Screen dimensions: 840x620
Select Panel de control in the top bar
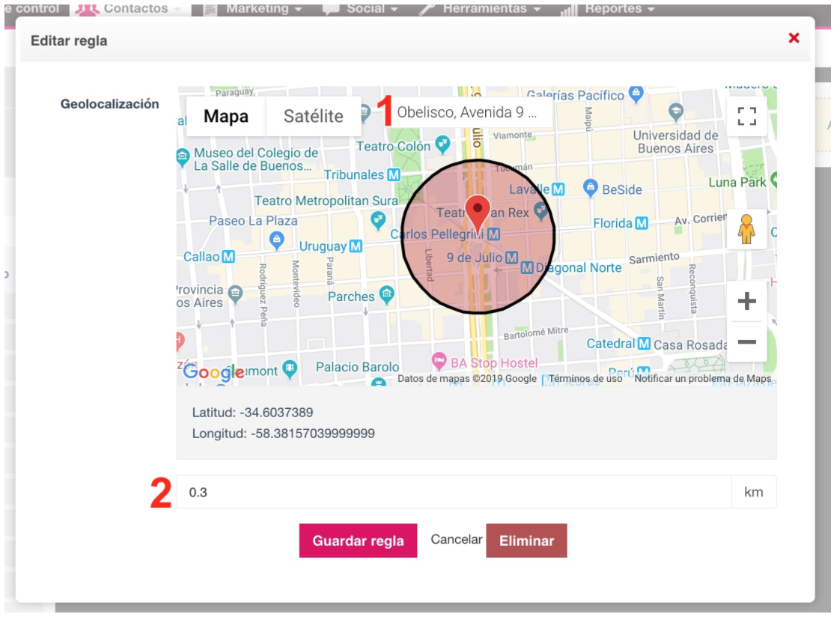point(30,6)
